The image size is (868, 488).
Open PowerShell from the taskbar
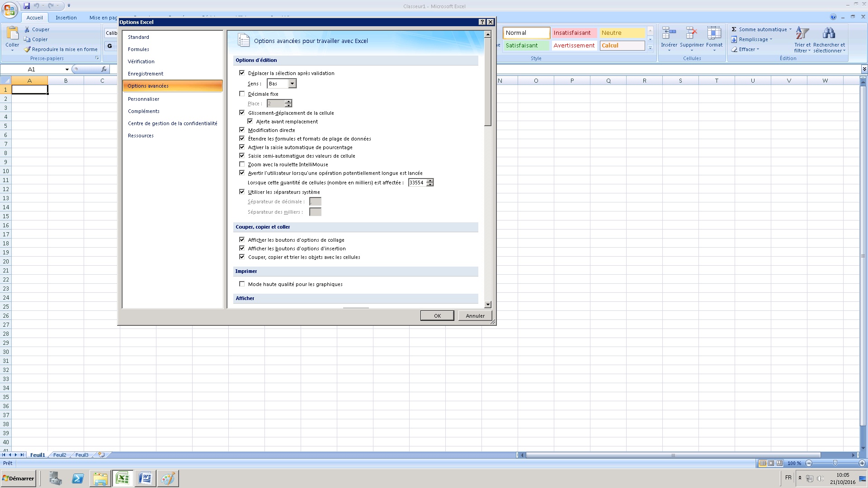(x=78, y=478)
